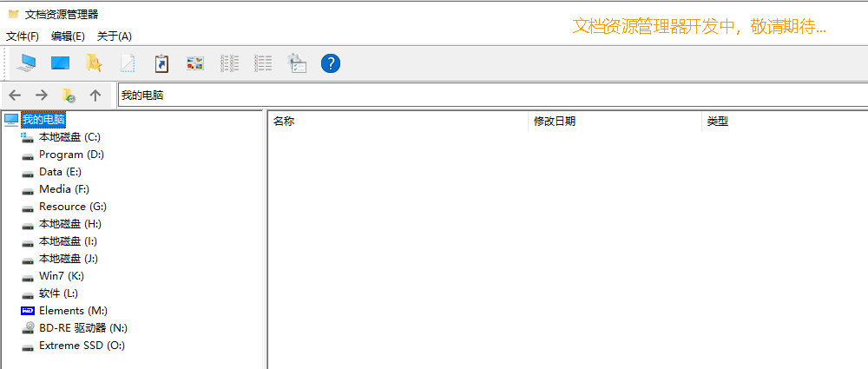Click the blank page selection icon

[128, 63]
